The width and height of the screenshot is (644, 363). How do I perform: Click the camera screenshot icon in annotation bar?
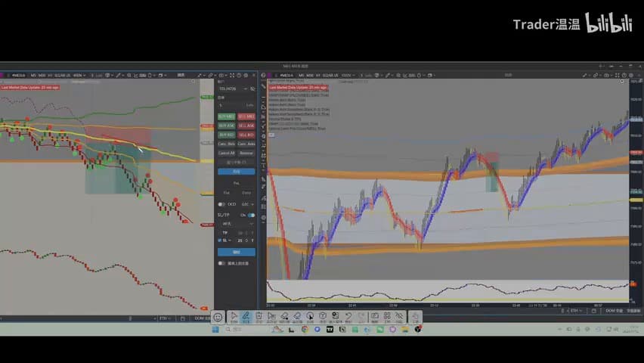[x=375, y=317]
